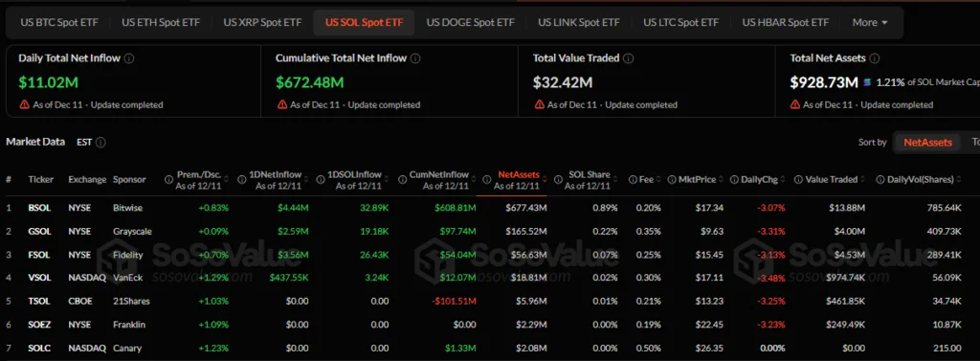Switch to the US LINK Spot ETF tab
The height and width of the screenshot is (361, 980).
(x=579, y=23)
